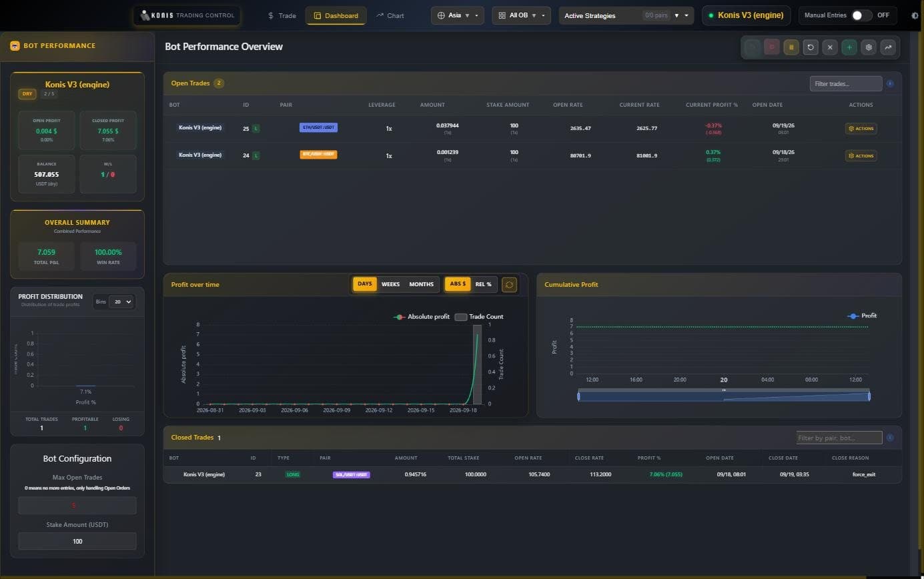Click the Open Profit 0.004 $ tile

[46, 130]
